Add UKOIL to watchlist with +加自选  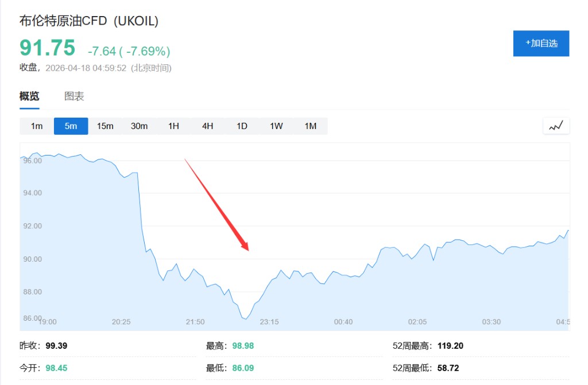tap(541, 44)
